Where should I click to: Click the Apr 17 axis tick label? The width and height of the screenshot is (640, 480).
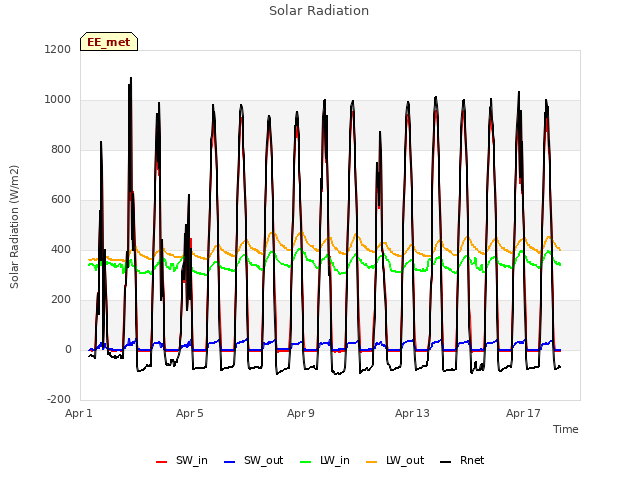click(x=523, y=413)
